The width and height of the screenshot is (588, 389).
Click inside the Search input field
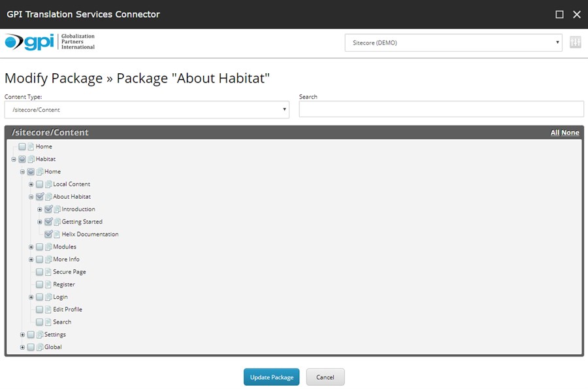tap(441, 109)
